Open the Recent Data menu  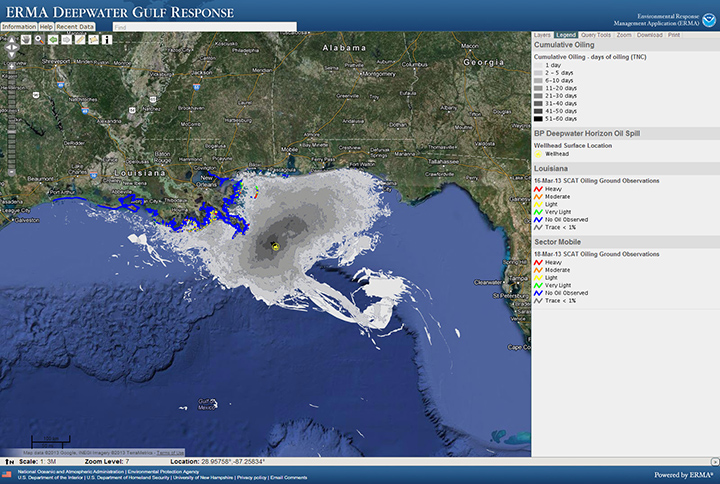tap(75, 27)
